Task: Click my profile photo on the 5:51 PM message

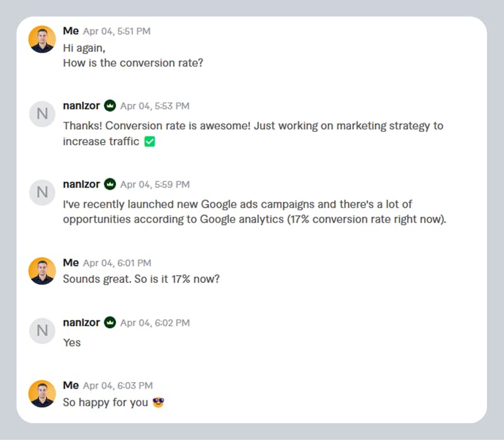Action: point(42,39)
